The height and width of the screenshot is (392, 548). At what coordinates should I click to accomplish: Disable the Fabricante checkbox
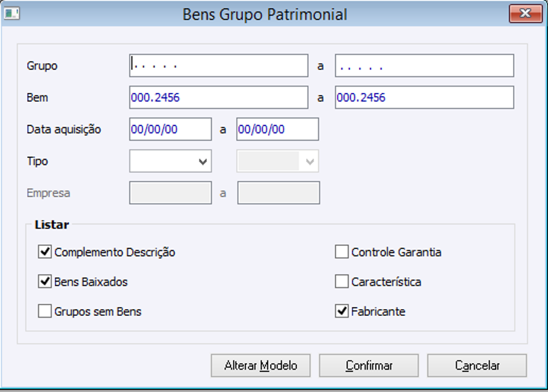(342, 311)
